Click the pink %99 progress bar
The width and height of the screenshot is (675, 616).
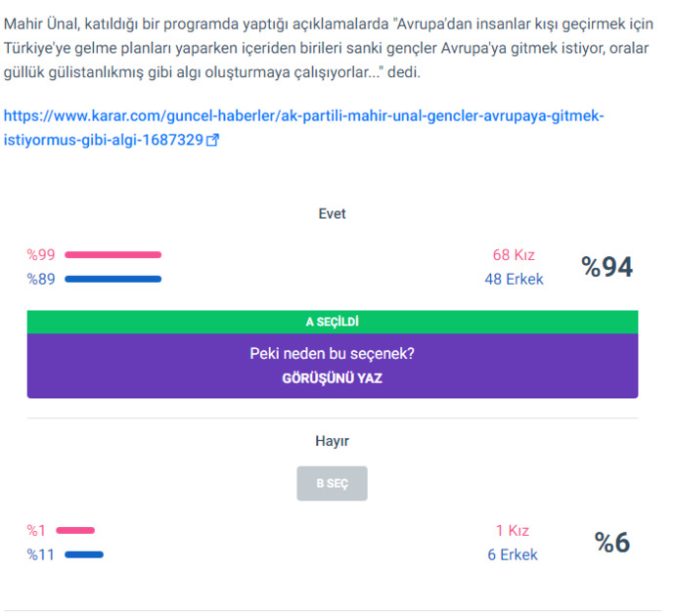[112, 255]
